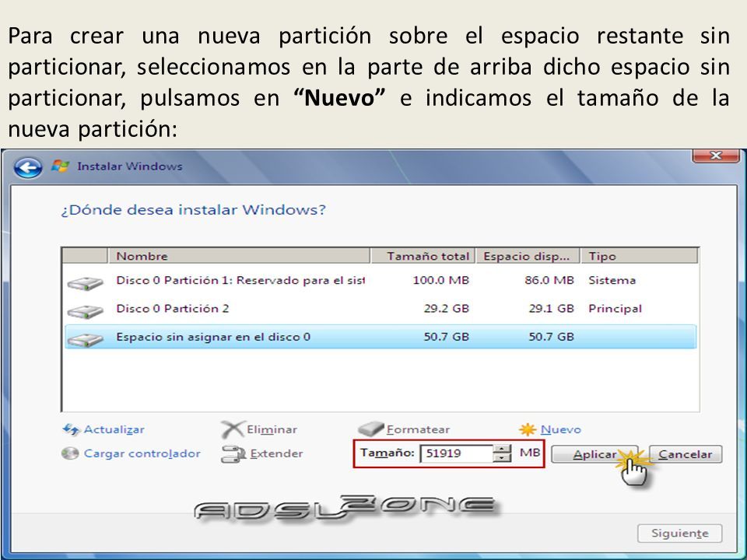Image resolution: width=747 pixels, height=560 pixels.
Task: Click the 100.0 MB total size cell
Action: coord(440,281)
